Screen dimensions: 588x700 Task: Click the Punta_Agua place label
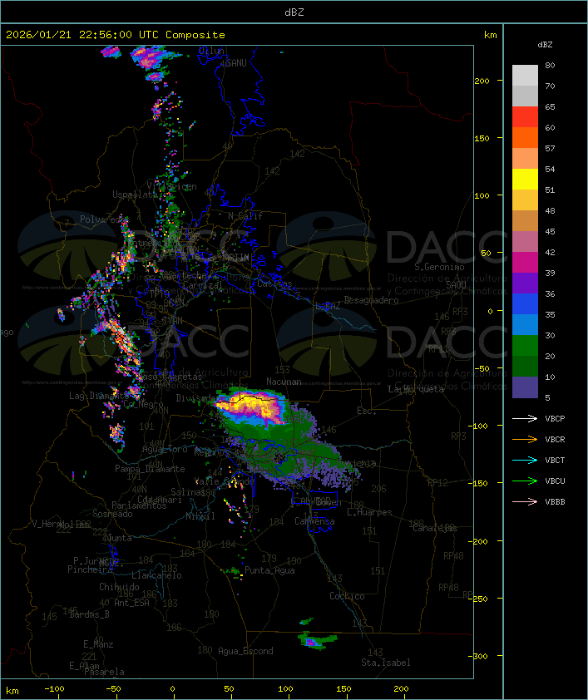click(269, 570)
